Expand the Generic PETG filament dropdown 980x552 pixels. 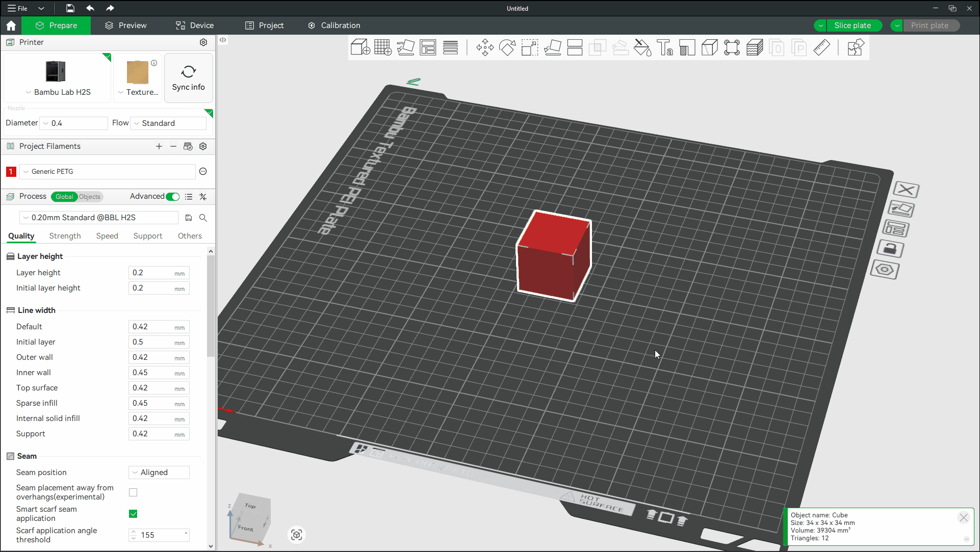click(x=108, y=172)
